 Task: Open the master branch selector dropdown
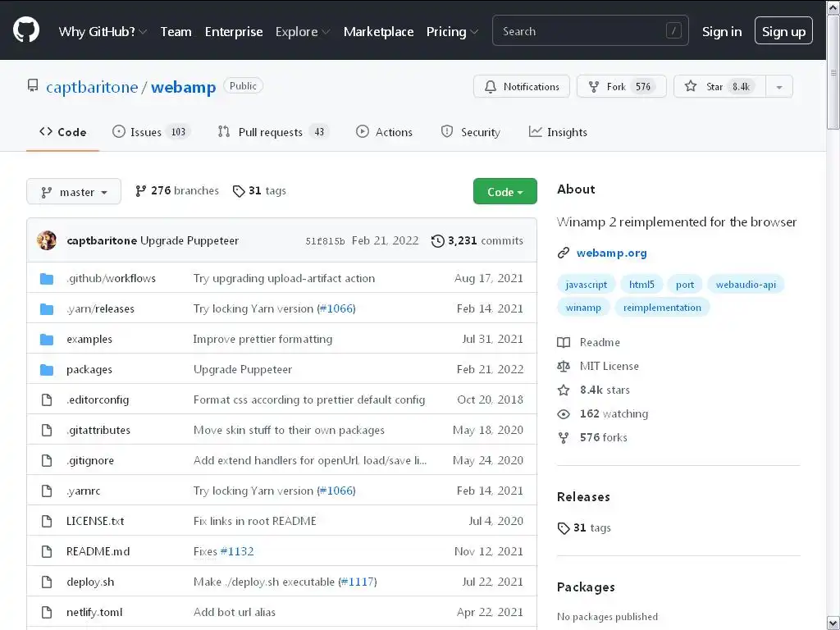74,192
